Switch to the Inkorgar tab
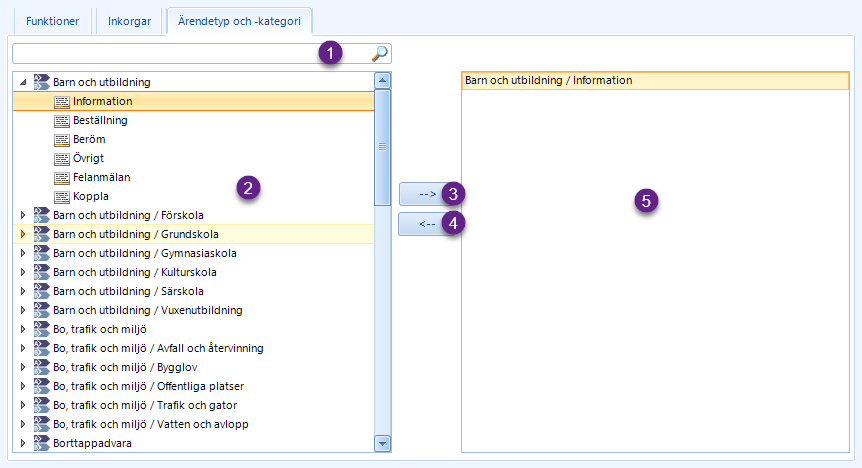This screenshot has width=862, height=468. pos(129,21)
